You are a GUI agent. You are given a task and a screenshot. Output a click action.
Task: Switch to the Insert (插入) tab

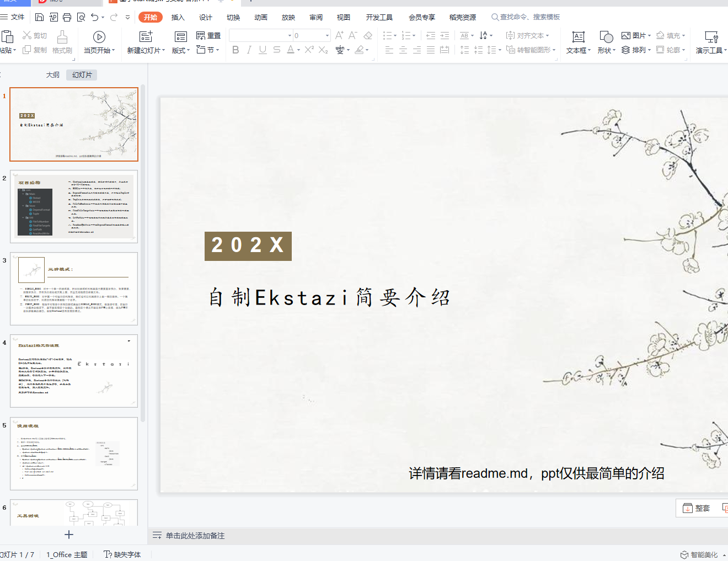178,17
